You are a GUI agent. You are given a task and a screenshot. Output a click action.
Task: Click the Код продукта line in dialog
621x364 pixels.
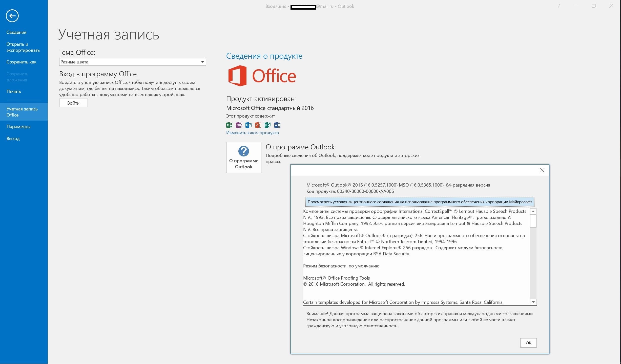pyautogui.click(x=350, y=191)
